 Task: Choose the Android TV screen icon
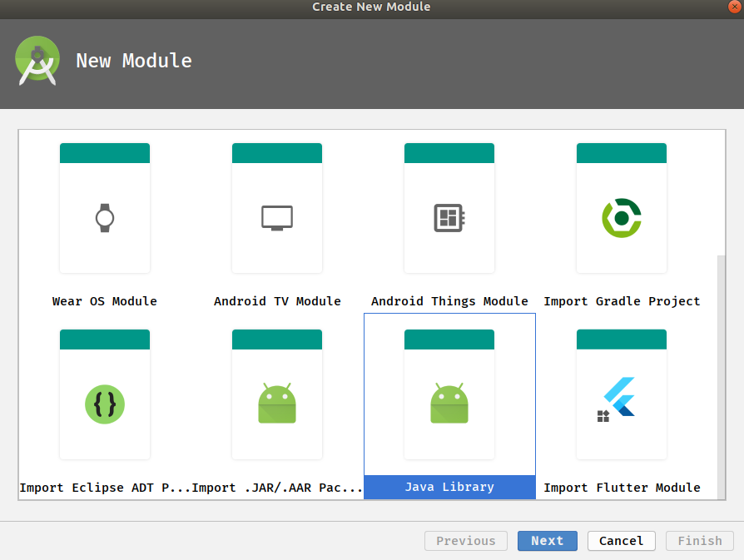(277, 218)
